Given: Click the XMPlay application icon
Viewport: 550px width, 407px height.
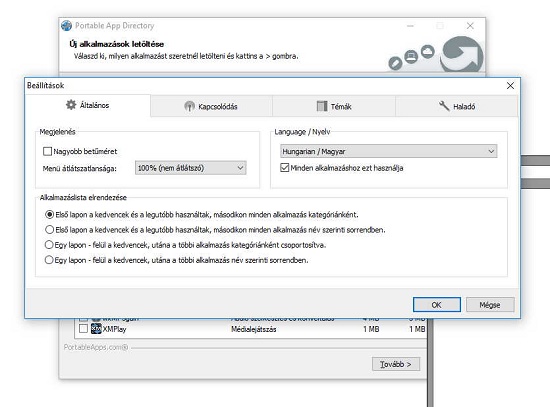Looking at the screenshot, I should click(x=96, y=329).
